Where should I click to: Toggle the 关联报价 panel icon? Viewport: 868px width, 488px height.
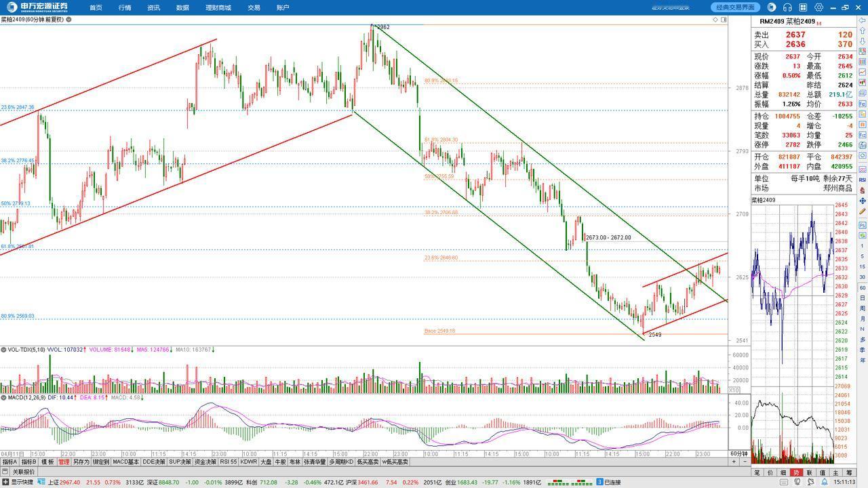point(5,472)
